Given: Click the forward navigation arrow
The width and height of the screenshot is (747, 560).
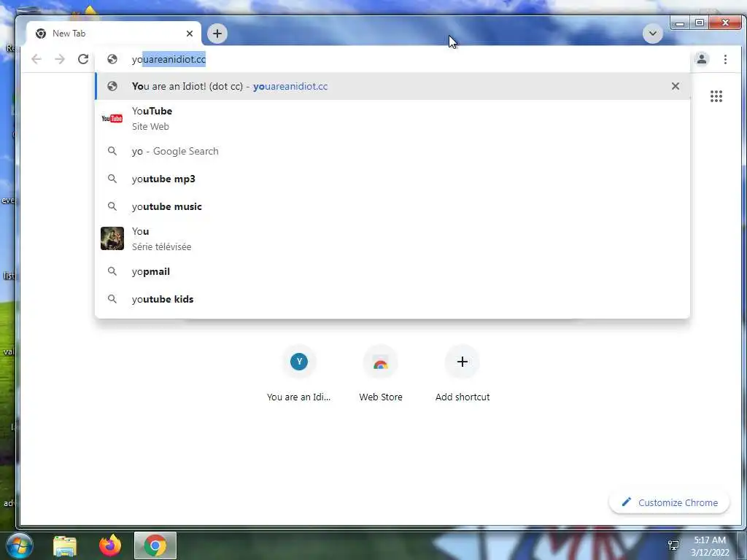Looking at the screenshot, I should point(60,59).
